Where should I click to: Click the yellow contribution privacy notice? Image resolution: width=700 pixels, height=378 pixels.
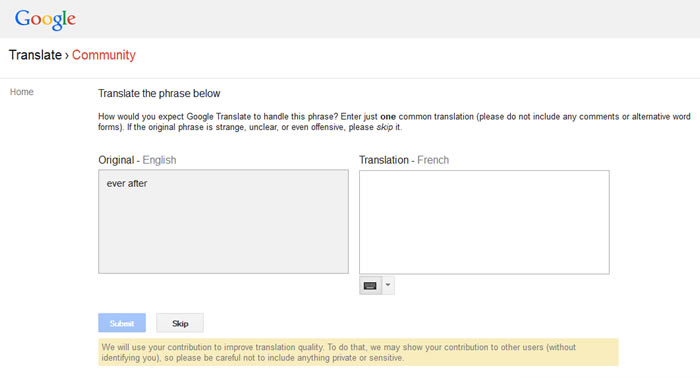358,352
